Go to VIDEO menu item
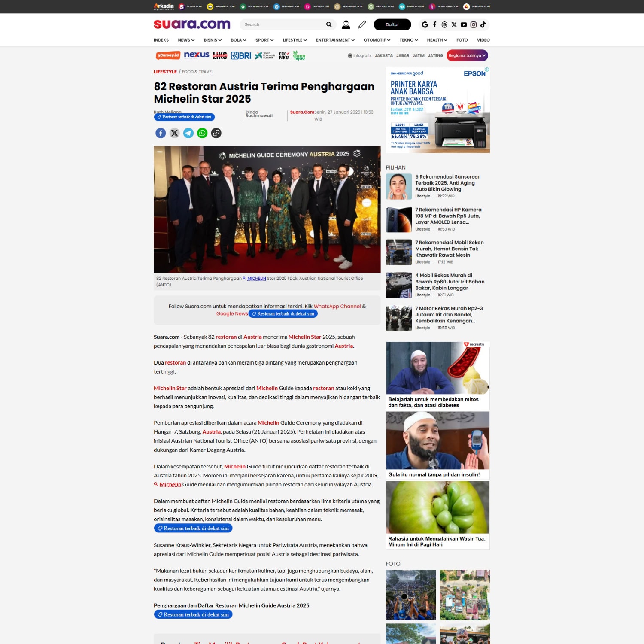 point(483,40)
